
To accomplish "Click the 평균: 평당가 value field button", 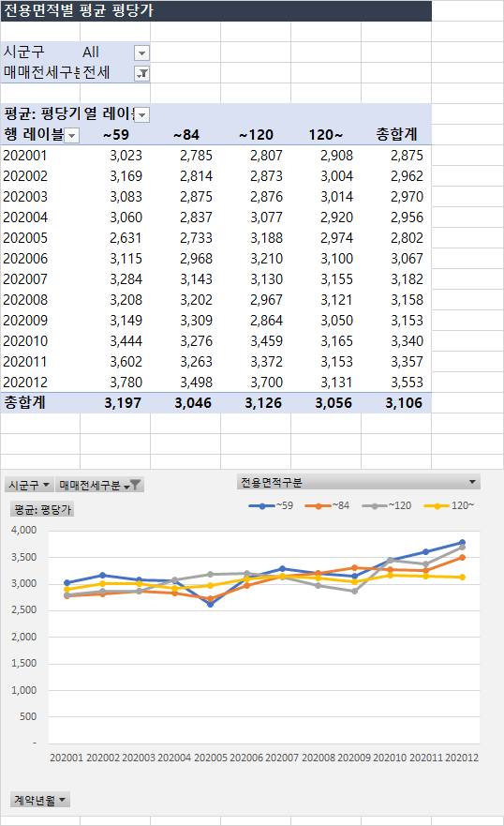I will [x=42, y=509].
